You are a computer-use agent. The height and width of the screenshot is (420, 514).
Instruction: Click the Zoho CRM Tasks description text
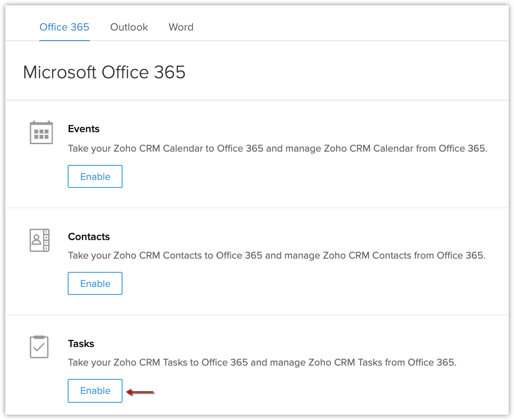pos(262,363)
